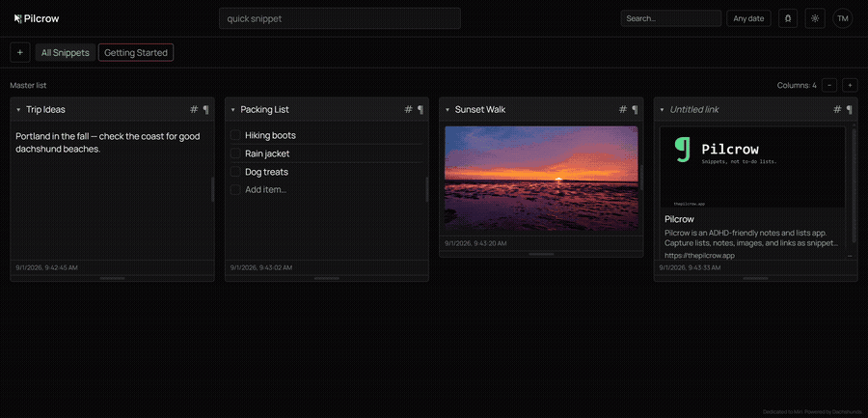
Task: Decrease columns with minus button
Action: click(x=829, y=85)
